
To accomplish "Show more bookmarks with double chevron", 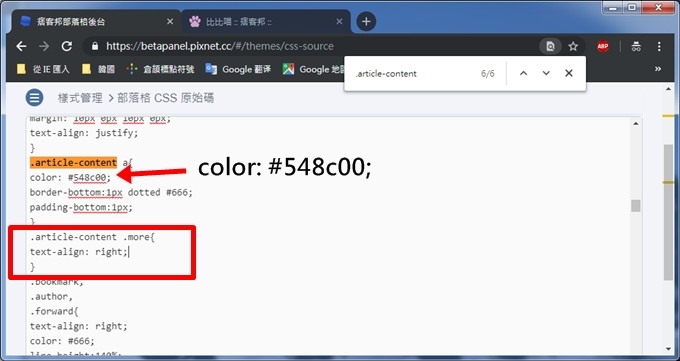I will [x=658, y=69].
